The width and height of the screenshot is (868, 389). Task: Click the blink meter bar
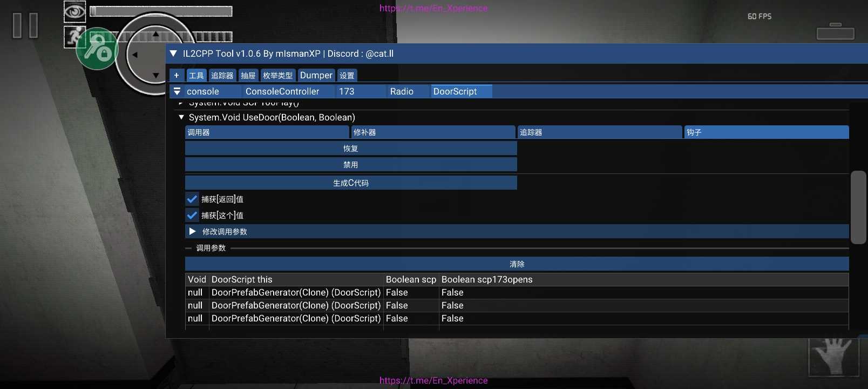coord(161,11)
